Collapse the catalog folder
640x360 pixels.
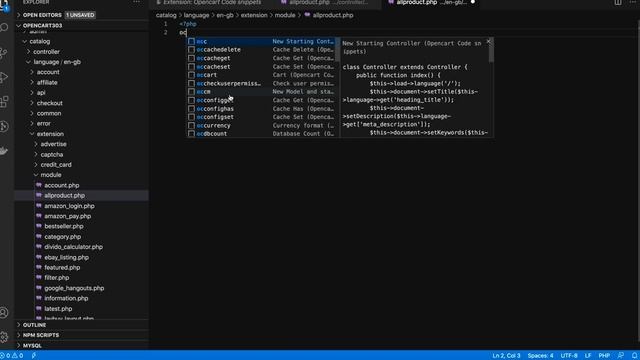[40, 41]
